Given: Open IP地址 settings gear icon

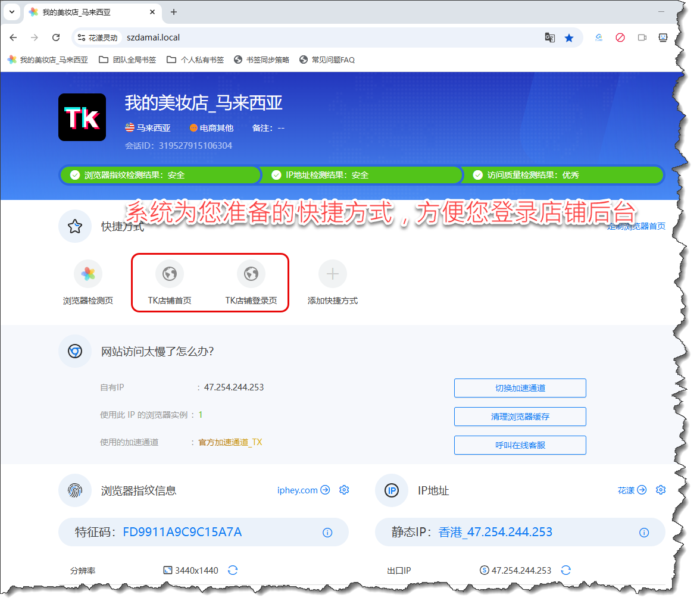Looking at the screenshot, I should tap(661, 490).
